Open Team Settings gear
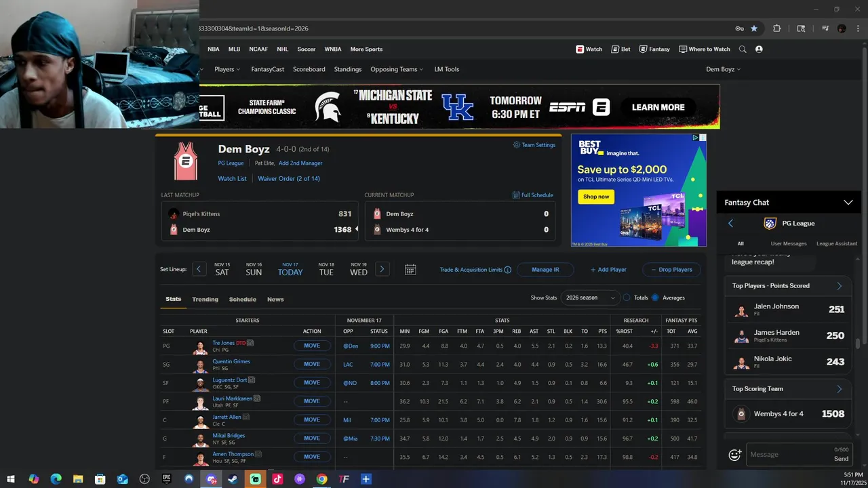 click(x=534, y=145)
